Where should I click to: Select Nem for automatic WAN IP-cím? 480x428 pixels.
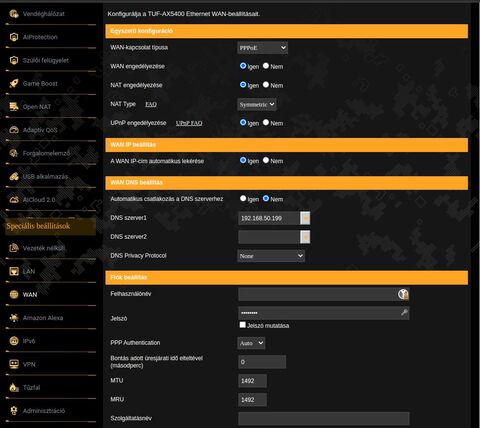[x=266, y=160]
